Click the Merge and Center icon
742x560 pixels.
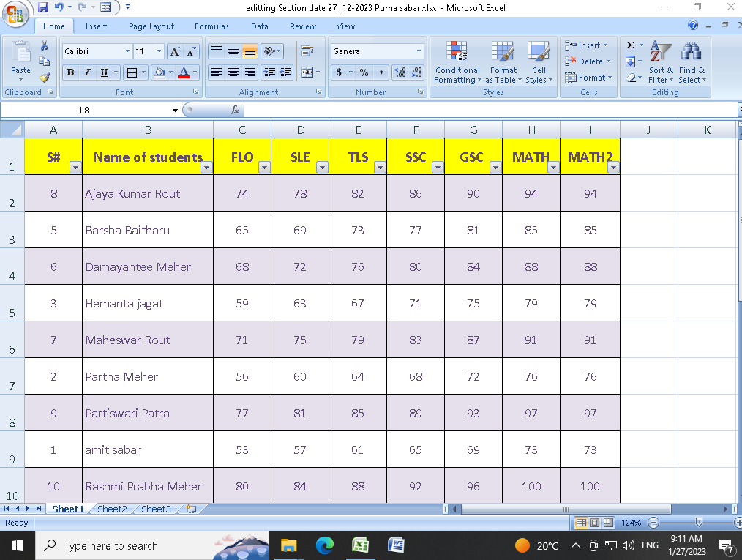(x=307, y=72)
